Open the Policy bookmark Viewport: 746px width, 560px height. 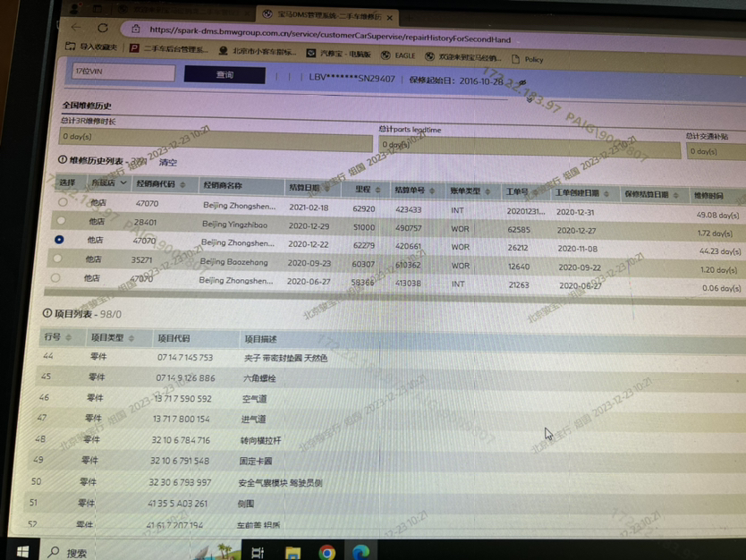point(528,59)
